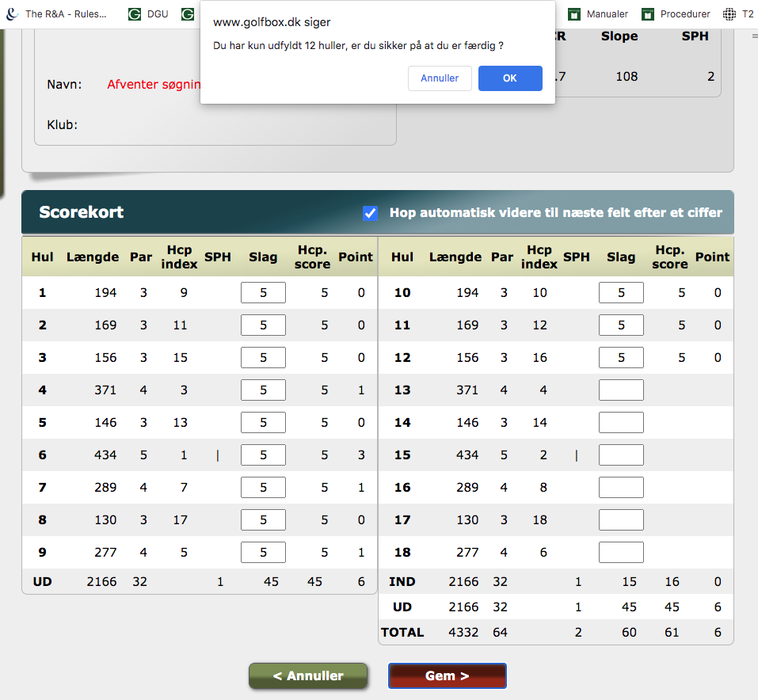The image size is (758, 700).
Task: Click the Slag field for hole 13
Action: click(x=621, y=390)
